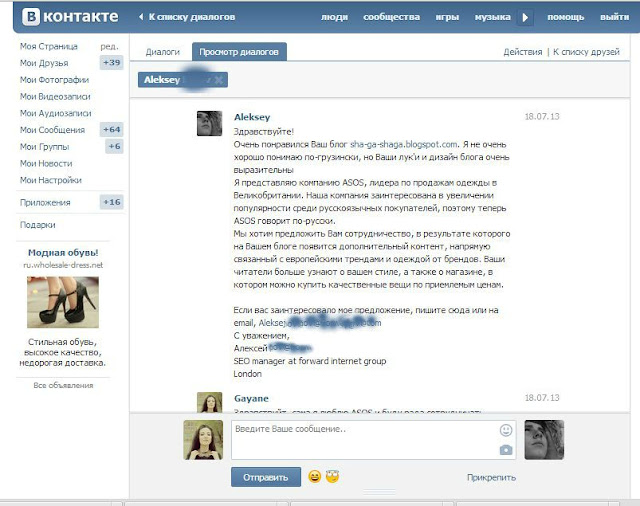Go to К списку друзей

(586, 52)
